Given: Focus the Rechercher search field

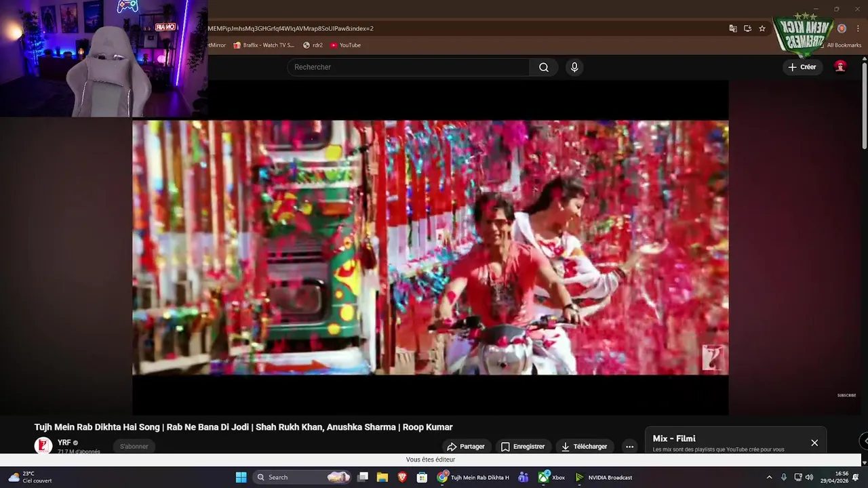Looking at the screenshot, I should point(410,67).
